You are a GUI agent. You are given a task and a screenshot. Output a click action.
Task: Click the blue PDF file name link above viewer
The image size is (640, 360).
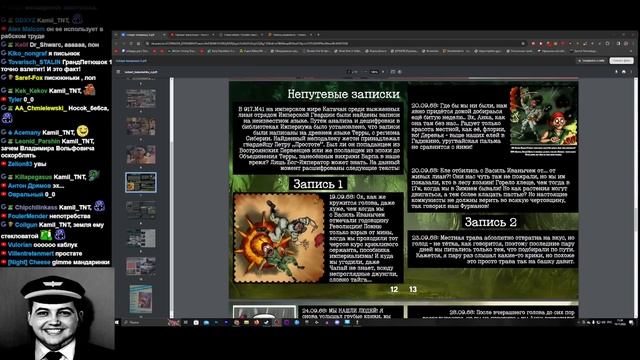click(x=131, y=61)
